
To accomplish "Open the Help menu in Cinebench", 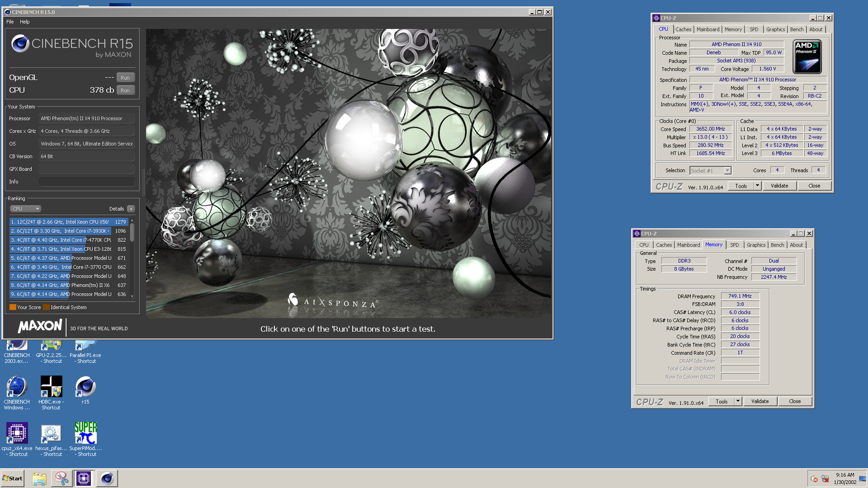I will pyautogui.click(x=24, y=22).
